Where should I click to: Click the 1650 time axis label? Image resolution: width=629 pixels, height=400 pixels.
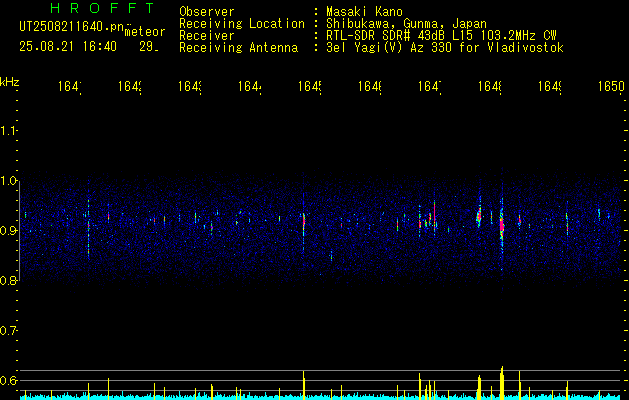pyautogui.click(x=611, y=86)
